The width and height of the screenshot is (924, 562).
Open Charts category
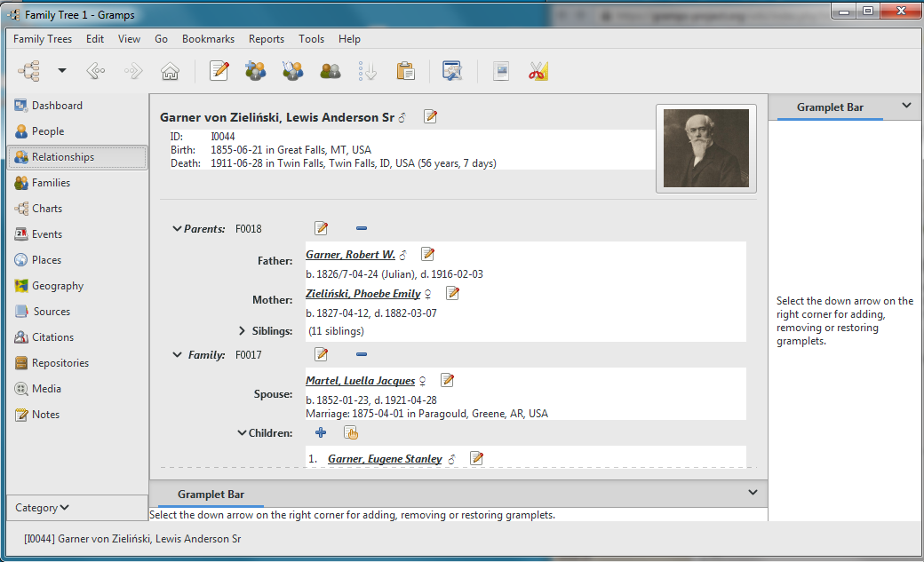point(77,209)
